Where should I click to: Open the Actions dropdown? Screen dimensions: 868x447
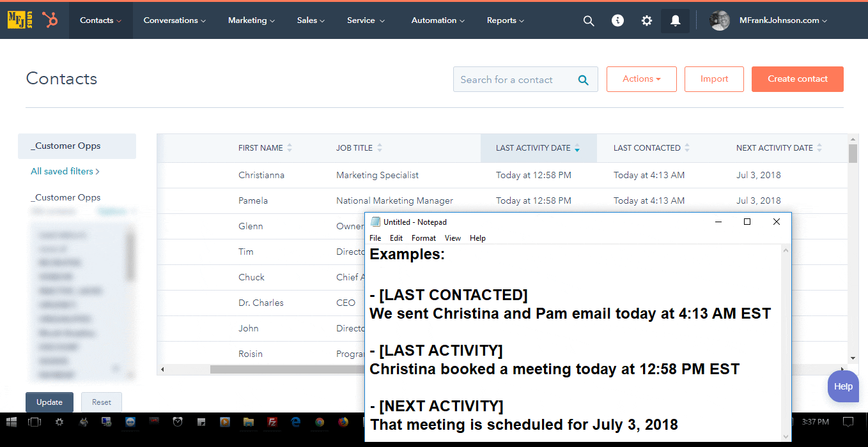(641, 79)
